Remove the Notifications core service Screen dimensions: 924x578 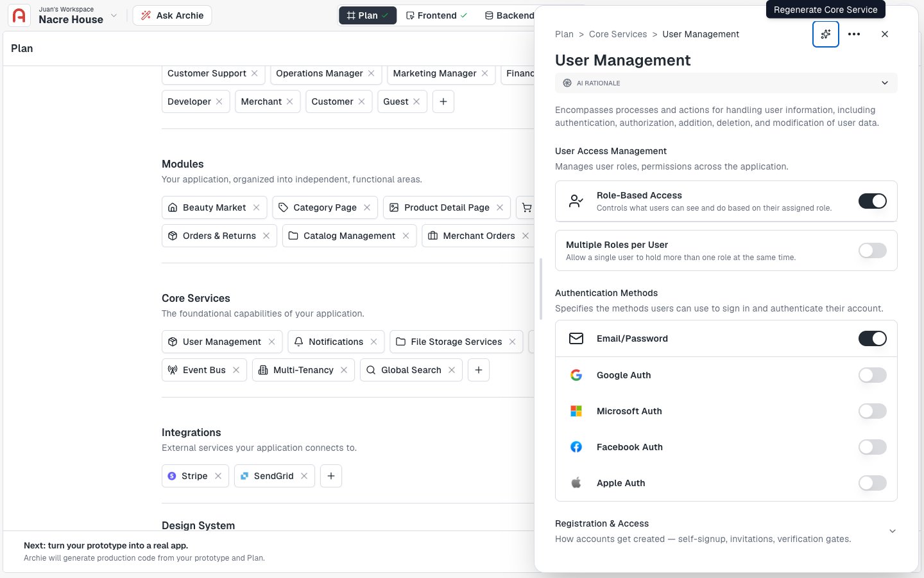[x=374, y=342]
